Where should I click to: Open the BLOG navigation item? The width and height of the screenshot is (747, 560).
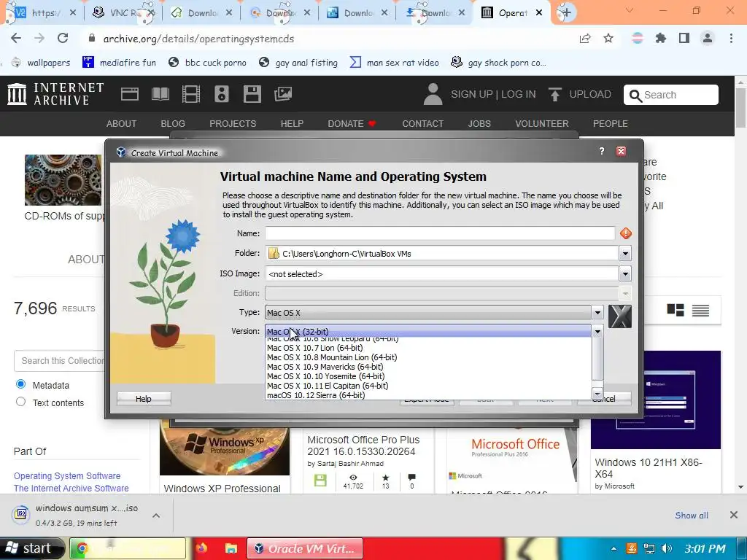173,124
